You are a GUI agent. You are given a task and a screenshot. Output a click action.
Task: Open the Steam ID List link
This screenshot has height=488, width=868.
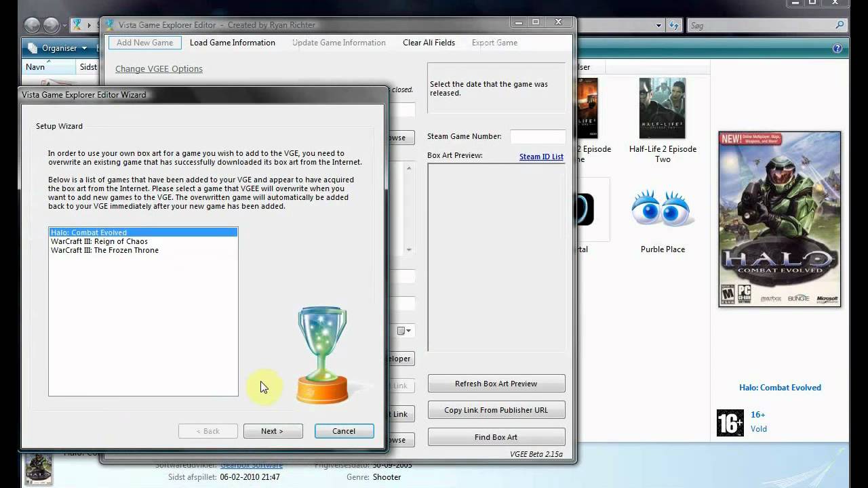pos(540,157)
